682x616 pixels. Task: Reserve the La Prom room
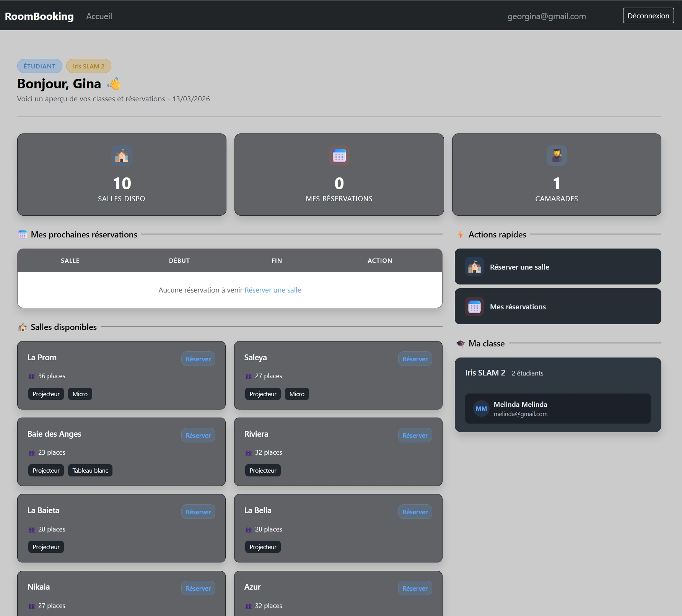tap(198, 359)
